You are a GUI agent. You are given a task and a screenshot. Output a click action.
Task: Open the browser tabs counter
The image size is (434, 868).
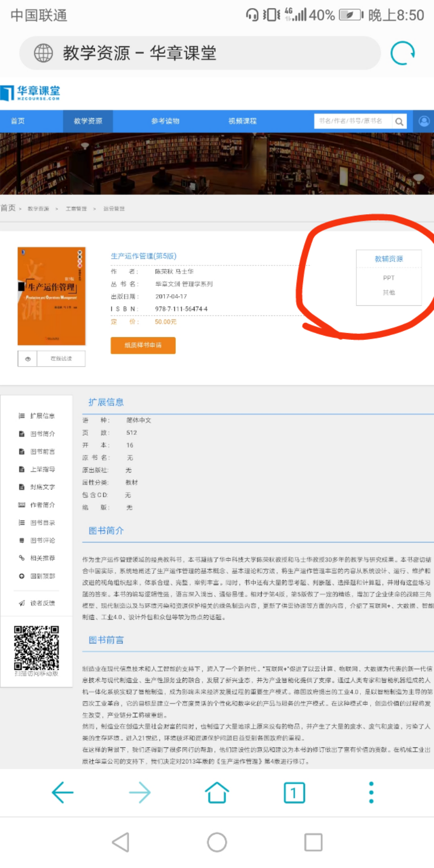(294, 793)
